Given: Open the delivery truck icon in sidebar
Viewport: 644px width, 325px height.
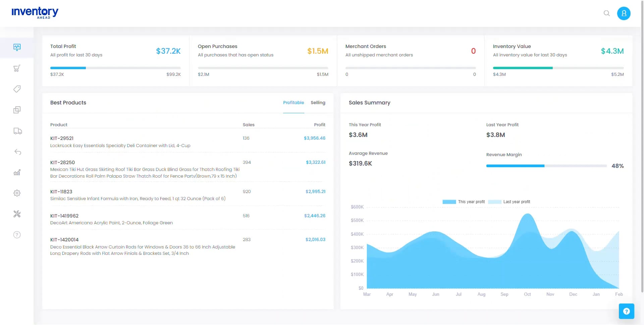Looking at the screenshot, I should point(17,131).
